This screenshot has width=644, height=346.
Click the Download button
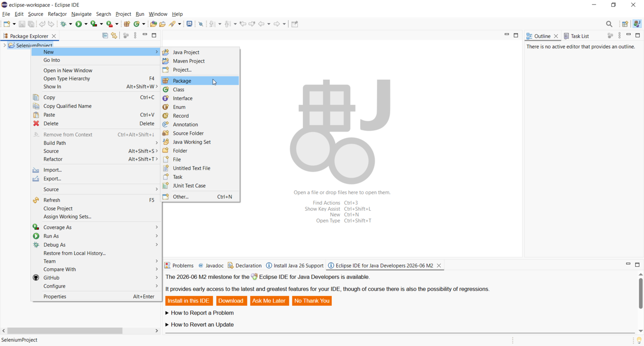pos(231,301)
